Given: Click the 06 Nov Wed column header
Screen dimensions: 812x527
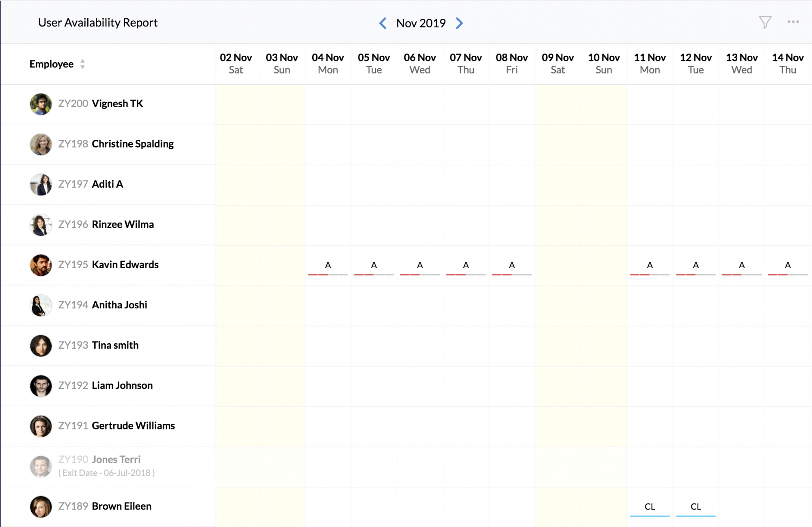Looking at the screenshot, I should click(419, 64).
